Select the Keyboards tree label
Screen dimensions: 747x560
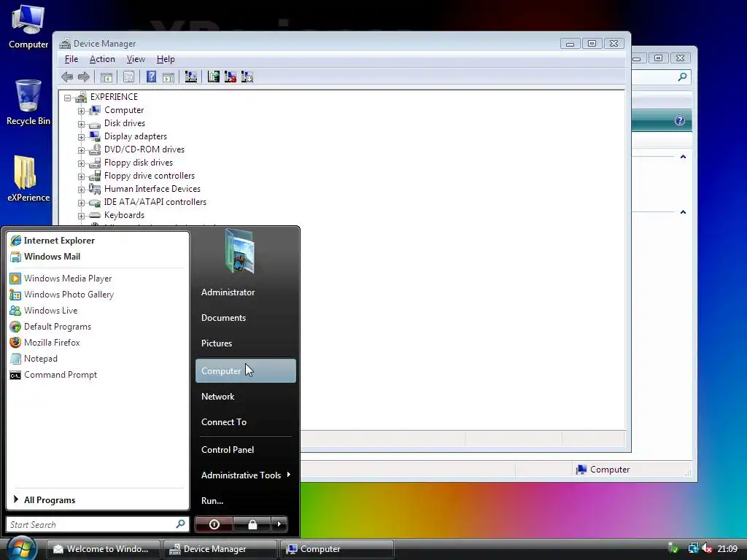124,215
